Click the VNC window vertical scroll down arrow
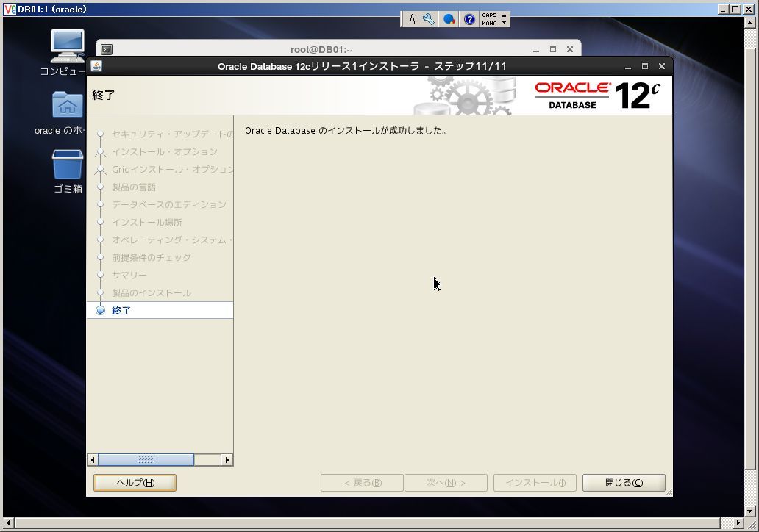This screenshot has width=759, height=532. click(749, 511)
